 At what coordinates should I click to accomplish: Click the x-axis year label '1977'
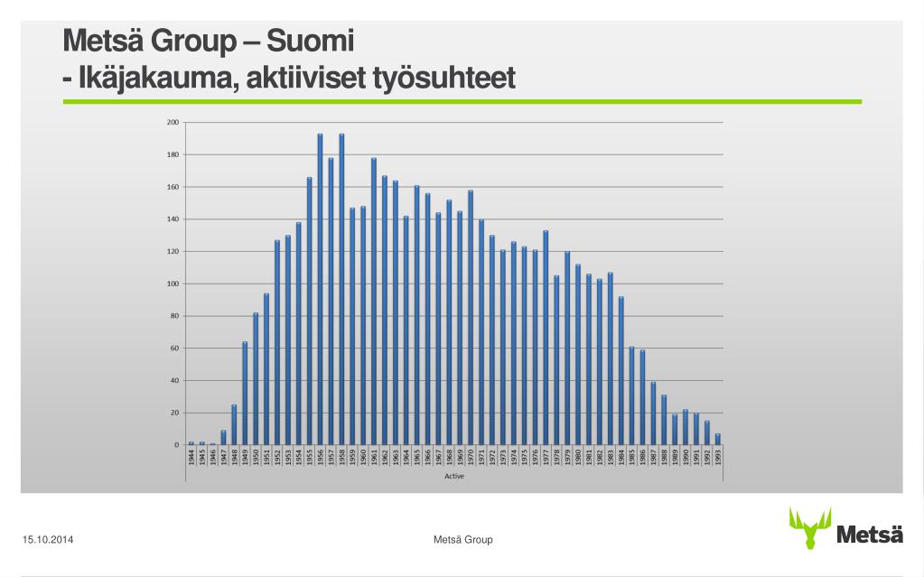[546, 458]
